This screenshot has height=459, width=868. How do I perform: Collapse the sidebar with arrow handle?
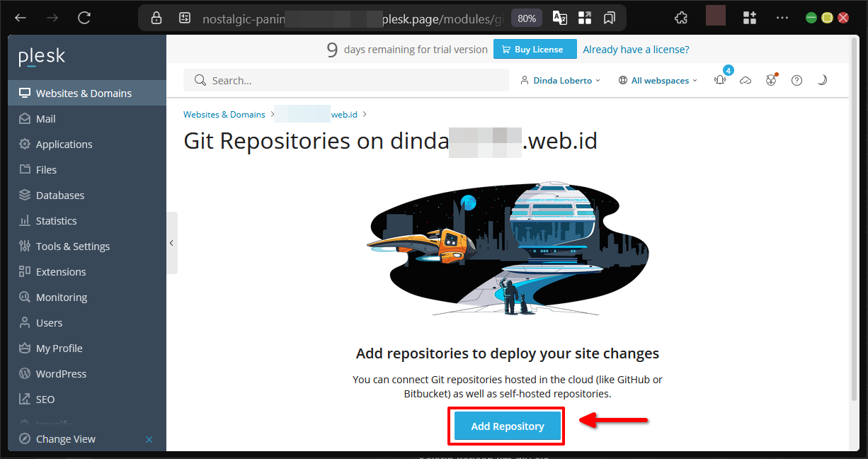(x=171, y=243)
